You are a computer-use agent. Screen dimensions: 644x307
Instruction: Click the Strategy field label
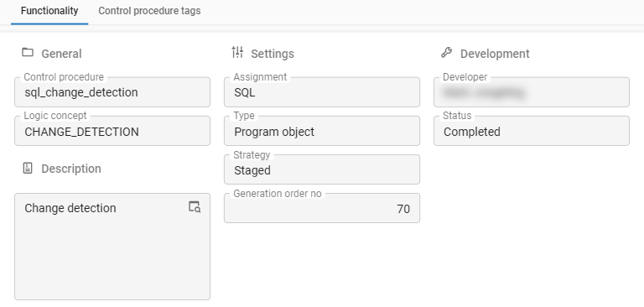coord(252,155)
